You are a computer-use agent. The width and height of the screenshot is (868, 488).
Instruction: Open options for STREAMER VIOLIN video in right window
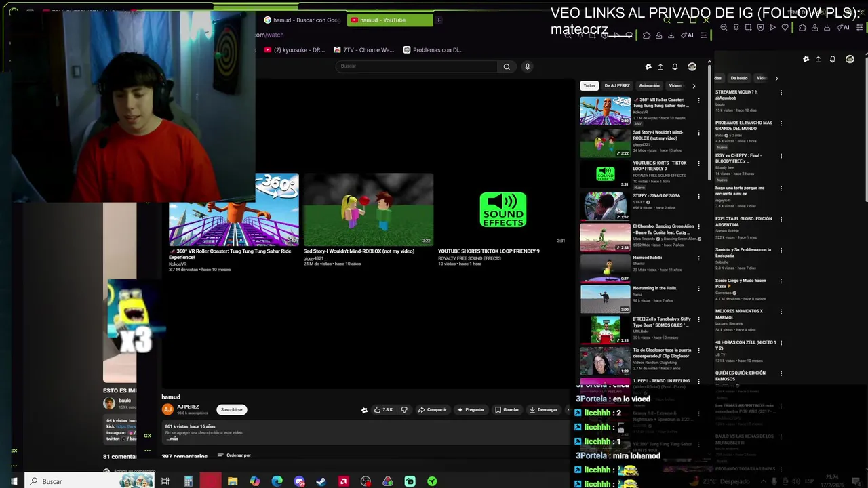coord(781,93)
